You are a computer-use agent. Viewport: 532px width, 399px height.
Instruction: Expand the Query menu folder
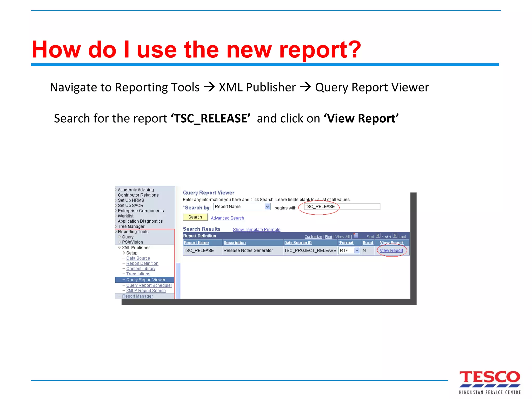pos(119,237)
